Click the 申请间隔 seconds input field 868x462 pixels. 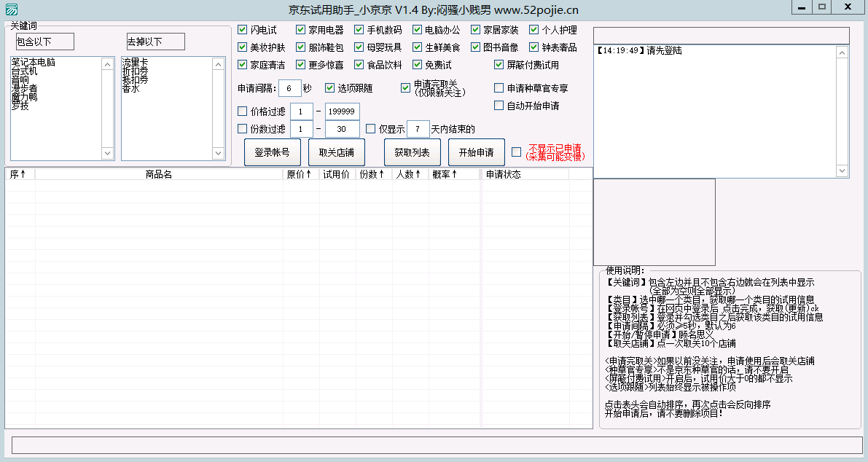point(289,88)
